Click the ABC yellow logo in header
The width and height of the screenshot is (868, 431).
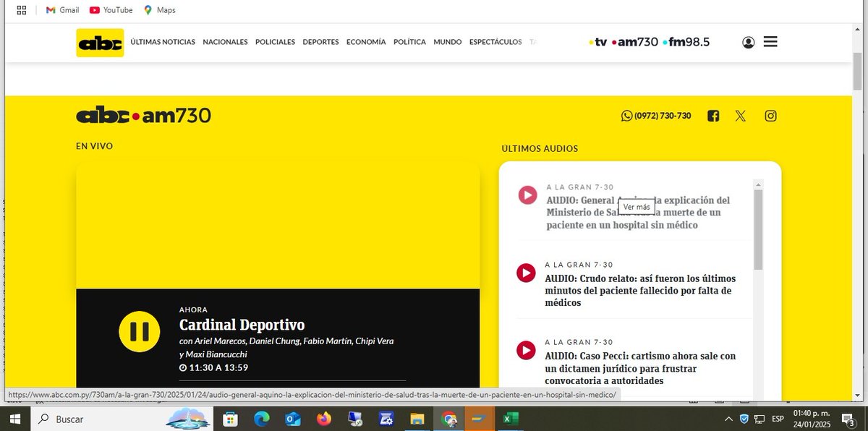pyautogui.click(x=100, y=43)
